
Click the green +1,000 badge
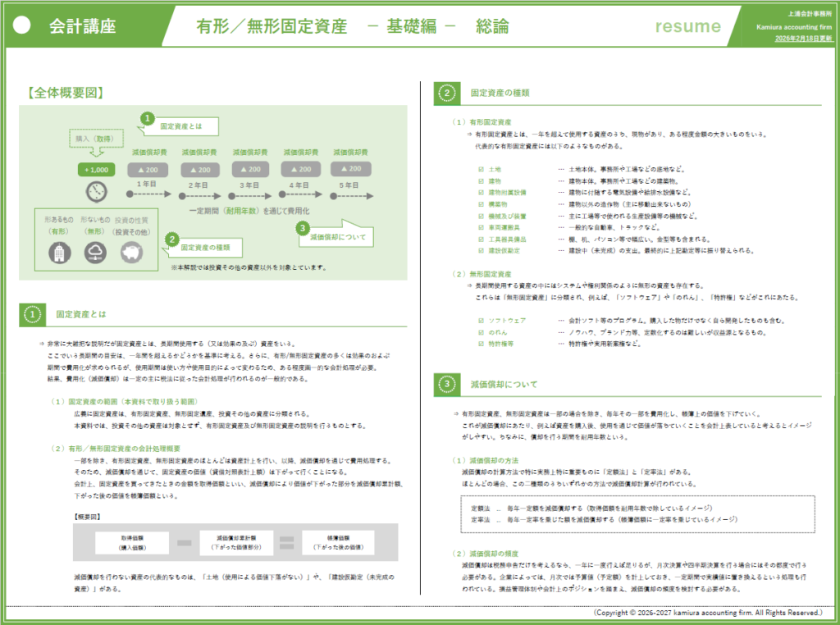(x=97, y=170)
